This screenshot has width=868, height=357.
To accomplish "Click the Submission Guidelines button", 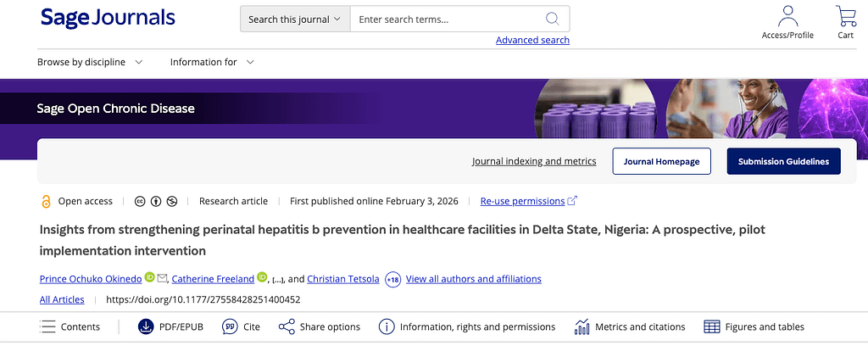I will click(x=783, y=162).
